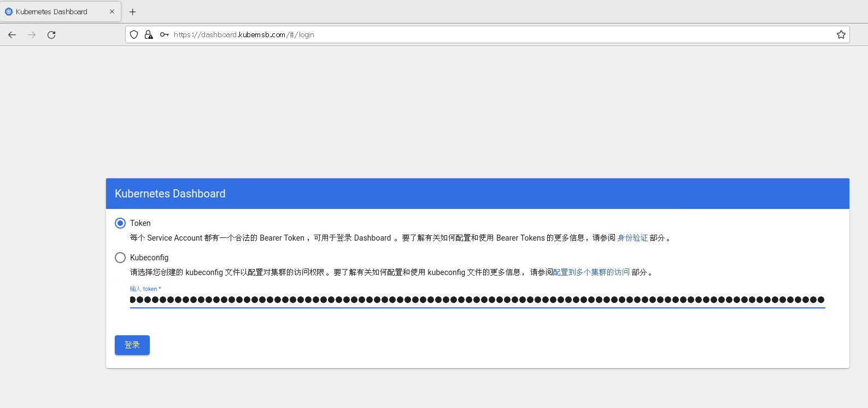868x408 pixels.
Task: Focus the masked token input field
Action: tap(477, 300)
